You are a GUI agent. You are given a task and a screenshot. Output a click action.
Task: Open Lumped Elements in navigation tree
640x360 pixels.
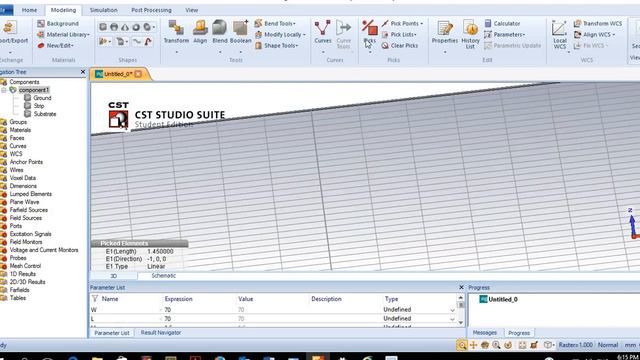click(x=31, y=194)
